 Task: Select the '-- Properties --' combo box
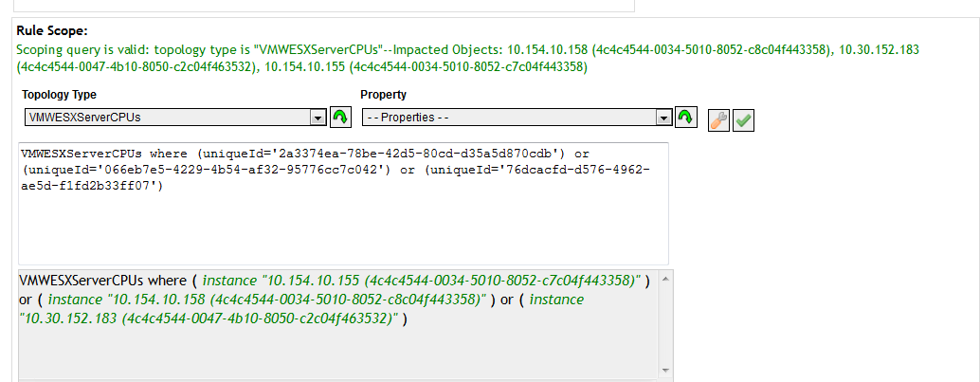coord(517,118)
